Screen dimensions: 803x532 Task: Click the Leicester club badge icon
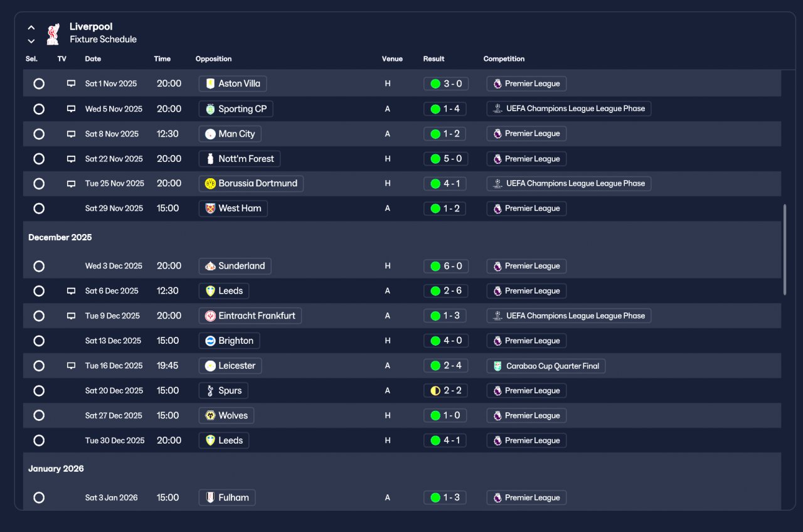pyautogui.click(x=210, y=366)
